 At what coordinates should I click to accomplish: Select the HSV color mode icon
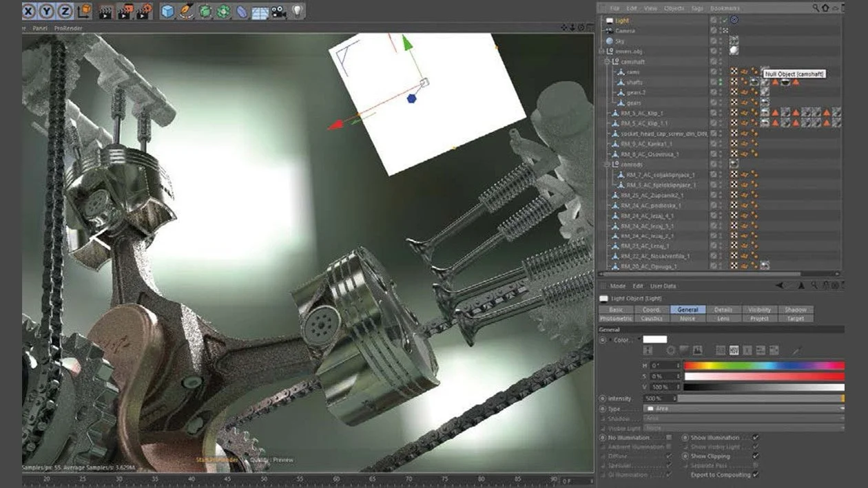pos(735,350)
